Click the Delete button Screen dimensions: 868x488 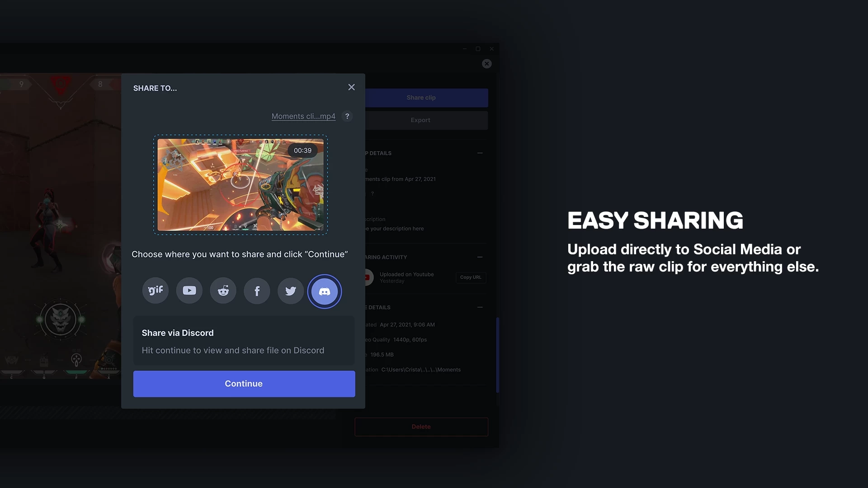point(421,427)
